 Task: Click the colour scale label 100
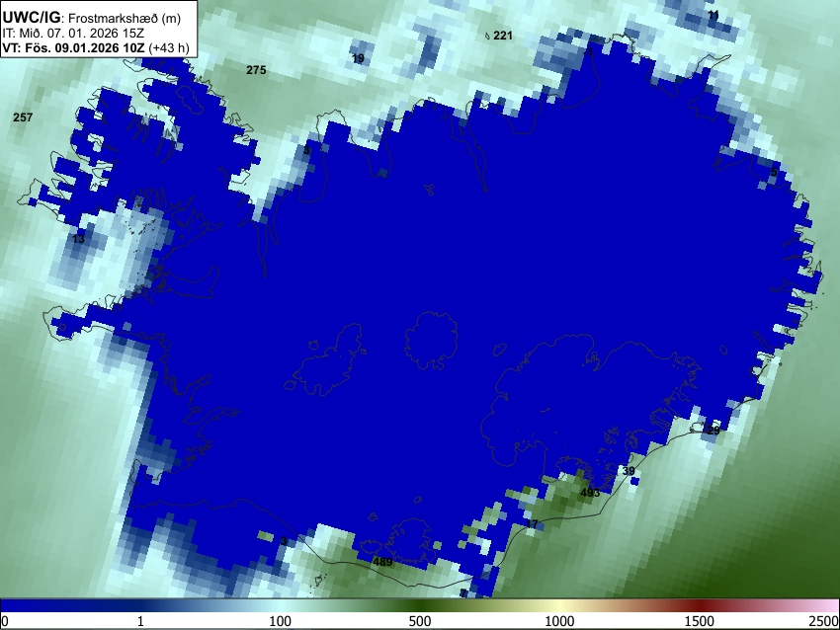(x=281, y=621)
